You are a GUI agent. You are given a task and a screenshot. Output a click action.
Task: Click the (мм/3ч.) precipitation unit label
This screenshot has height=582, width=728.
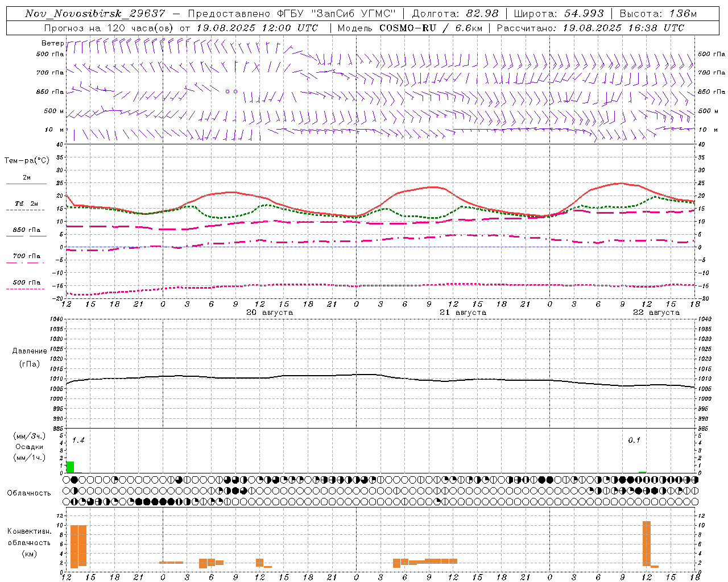30,436
